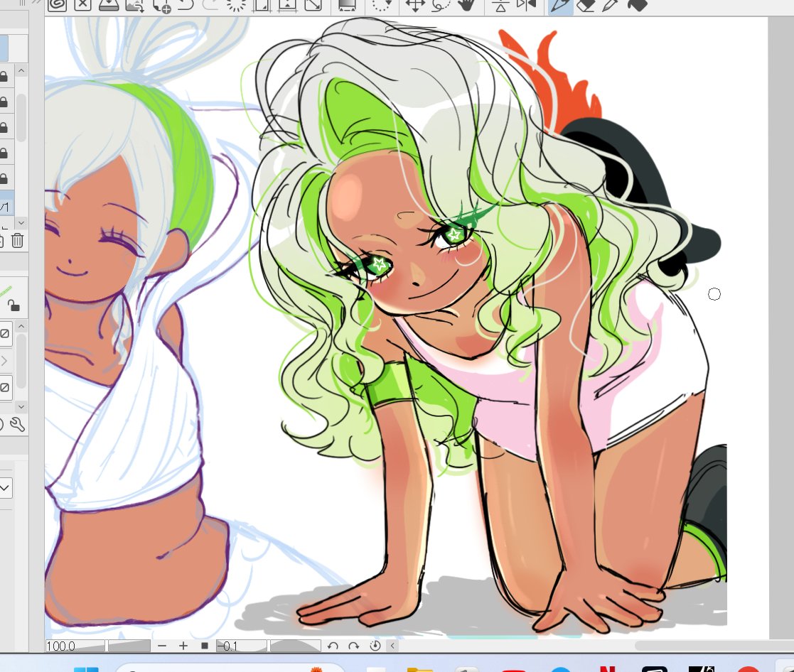Click the flip horizontal mirror icon
This screenshot has width=794, height=672.
click(x=526, y=5)
